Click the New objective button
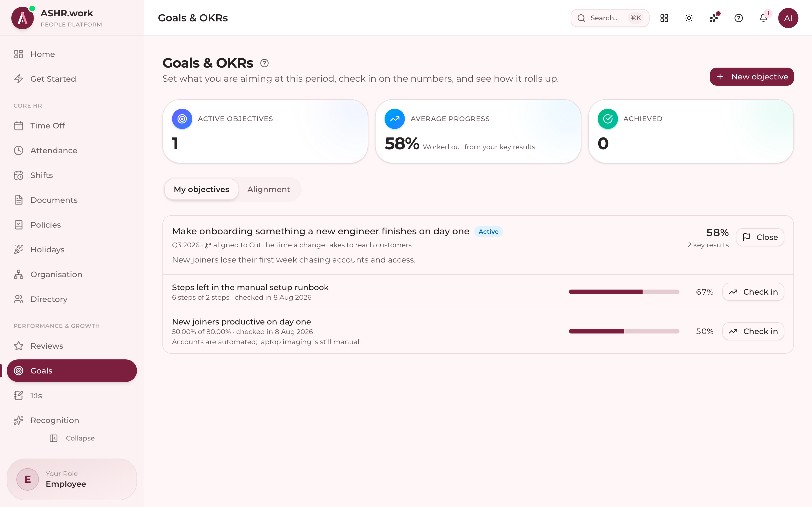This screenshot has height=507, width=812. [752, 77]
